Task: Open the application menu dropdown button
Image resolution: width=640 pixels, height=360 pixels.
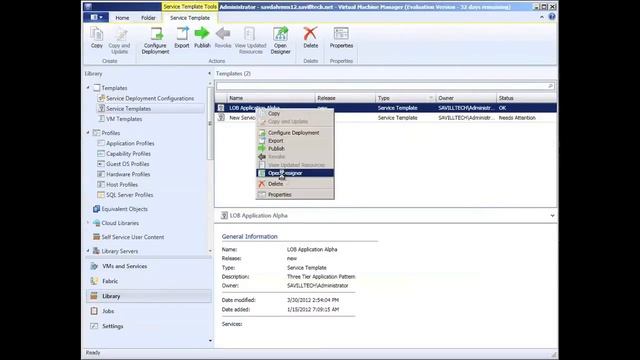Action: pos(96,17)
